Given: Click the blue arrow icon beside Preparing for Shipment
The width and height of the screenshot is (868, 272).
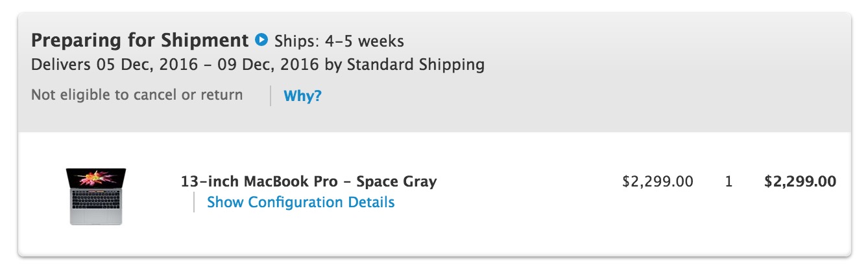Looking at the screenshot, I should (261, 40).
